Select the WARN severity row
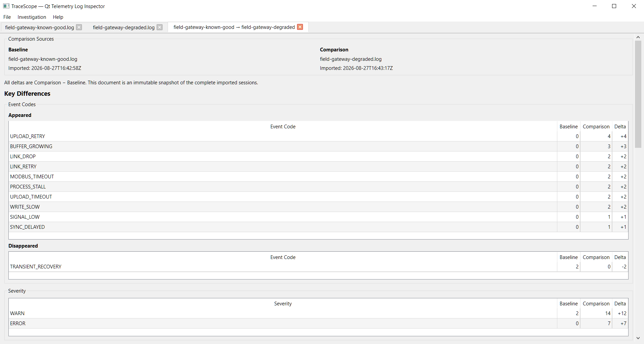This screenshot has width=644, height=344. click(318, 313)
